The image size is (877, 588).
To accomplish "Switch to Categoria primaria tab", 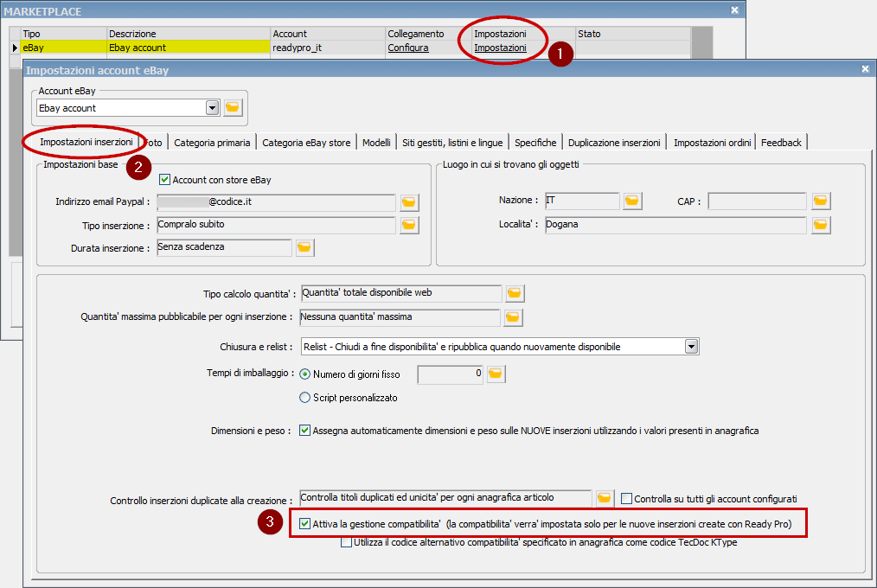I will pyautogui.click(x=212, y=143).
